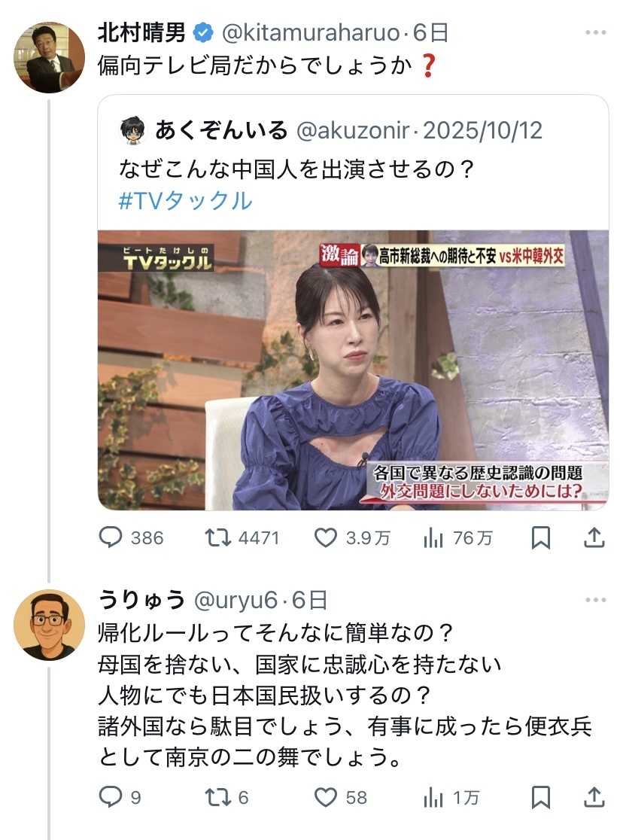The width and height of the screenshot is (623, 840).
Task: Open the 北村晴男 profile picture
Action: (49, 57)
